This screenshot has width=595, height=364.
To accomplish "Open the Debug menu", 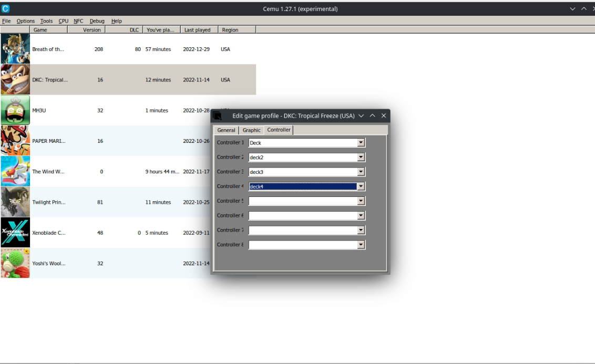I will (x=97, y=21).
